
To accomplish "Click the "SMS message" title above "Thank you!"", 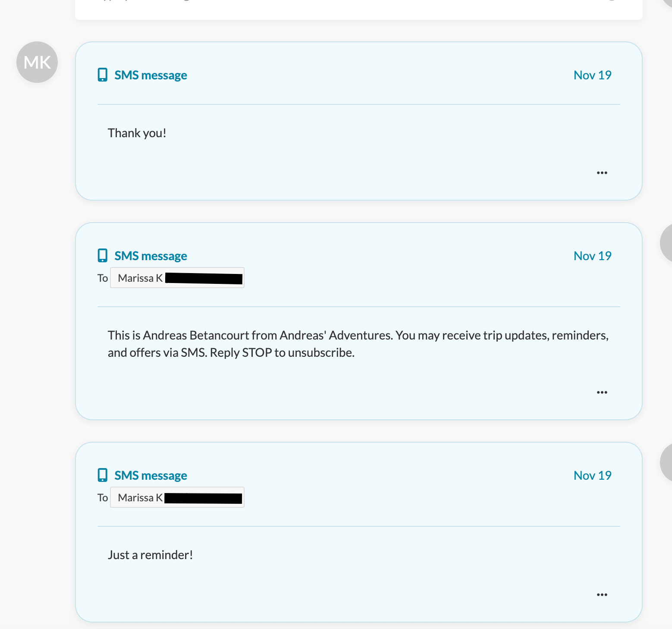I will tap(151, 75).
